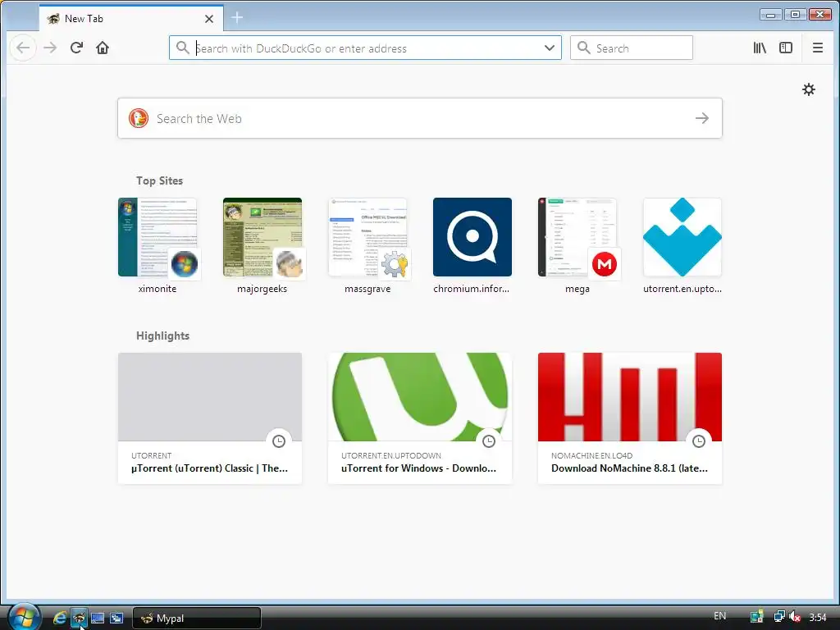840x630 pixels.
Task: Launch Internet Explorer from quick launch
Action: point(59,618)
